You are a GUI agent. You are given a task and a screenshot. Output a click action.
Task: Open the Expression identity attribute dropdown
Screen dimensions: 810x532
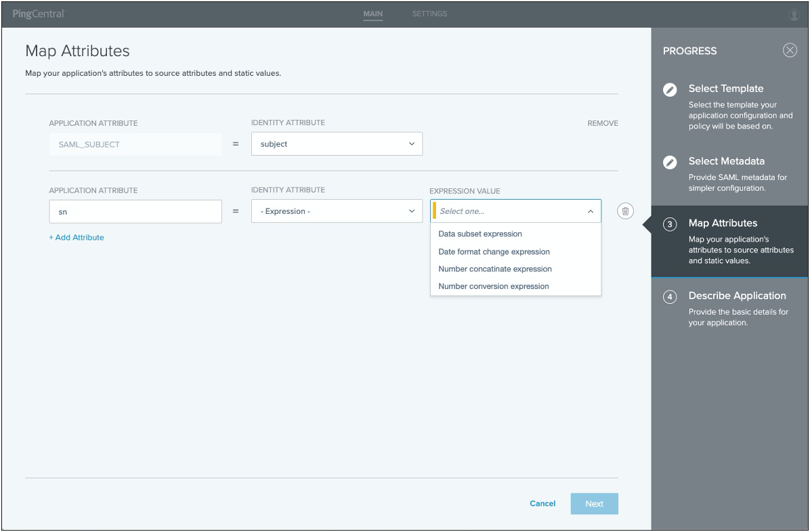(x=337, y=210)
